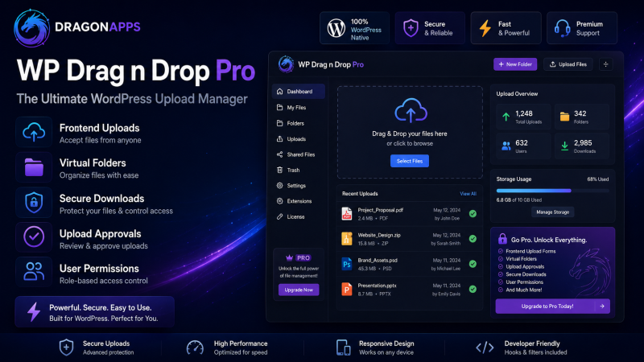
Task: Click the DragonApps dragon logo
Action: pos(31,28)
